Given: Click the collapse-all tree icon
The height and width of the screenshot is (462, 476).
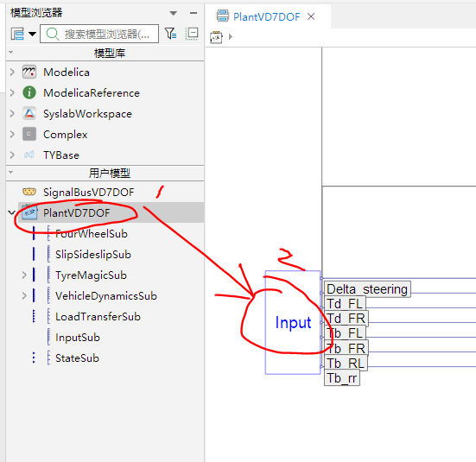Looking at the screenshot, I should click(192, 33).
